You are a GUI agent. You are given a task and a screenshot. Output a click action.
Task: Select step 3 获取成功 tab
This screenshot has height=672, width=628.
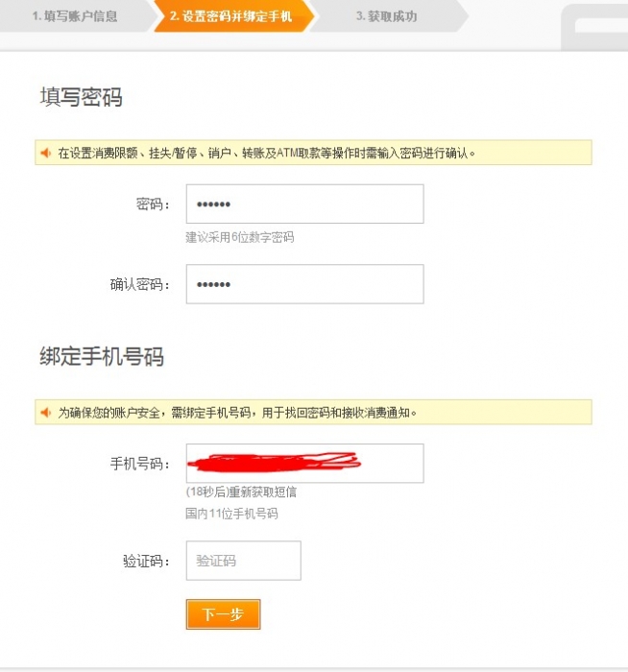(x=387, y=16)
